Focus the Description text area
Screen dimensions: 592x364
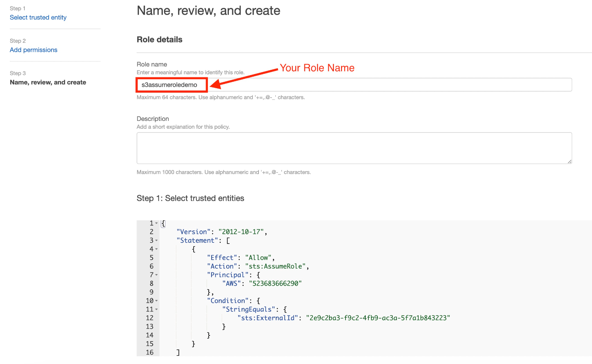pos(353,148)
